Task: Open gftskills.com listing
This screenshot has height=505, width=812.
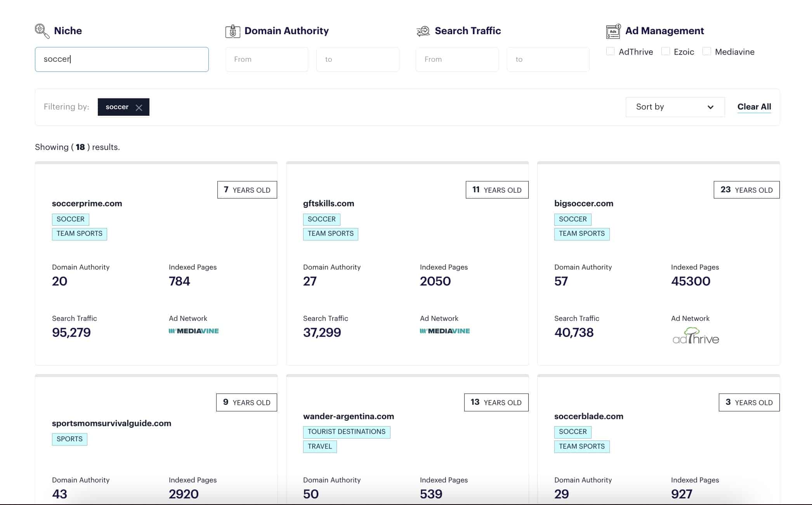Action: click(x=328, y=204)
